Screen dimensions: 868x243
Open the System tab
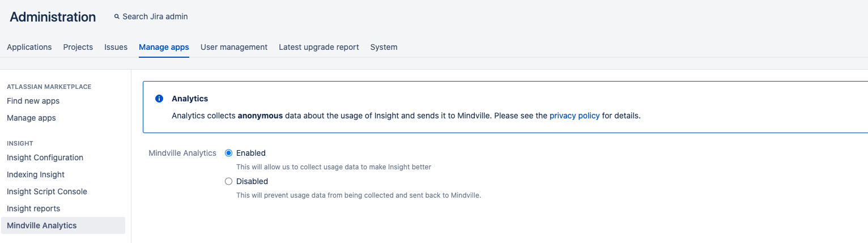point(384,47)
